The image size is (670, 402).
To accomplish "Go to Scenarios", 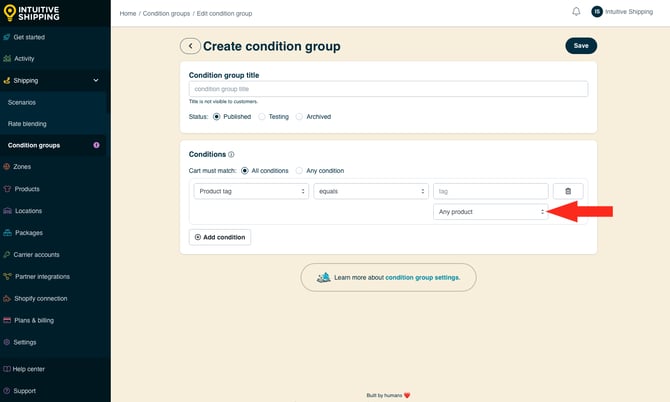I will (22, 103).
